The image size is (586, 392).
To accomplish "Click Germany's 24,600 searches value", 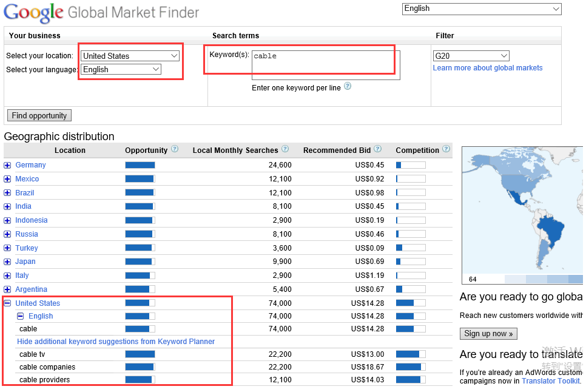I will click(x=280, y=165).
